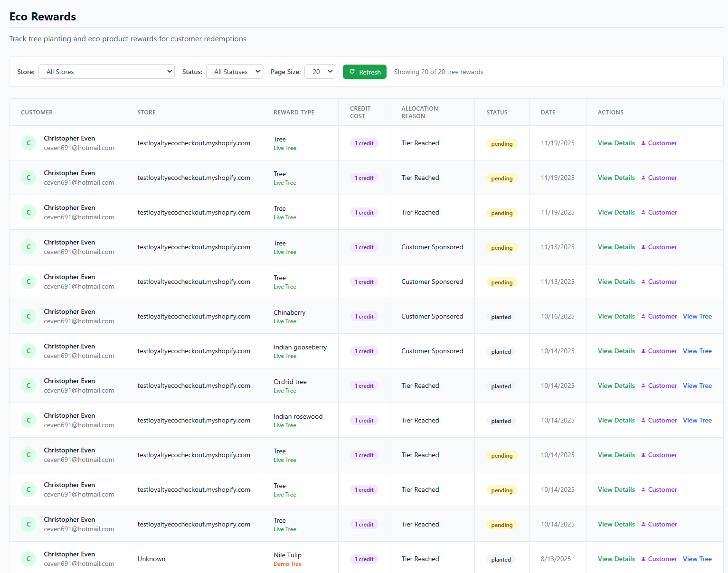Click the DATE column header

pyautogui.click(x=548, y=112)
